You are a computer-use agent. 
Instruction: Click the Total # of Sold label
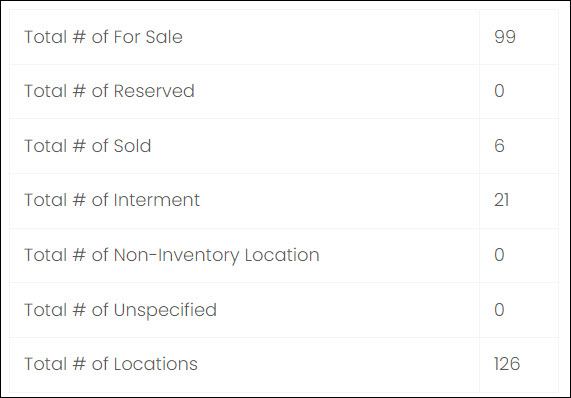coord(87,146)
